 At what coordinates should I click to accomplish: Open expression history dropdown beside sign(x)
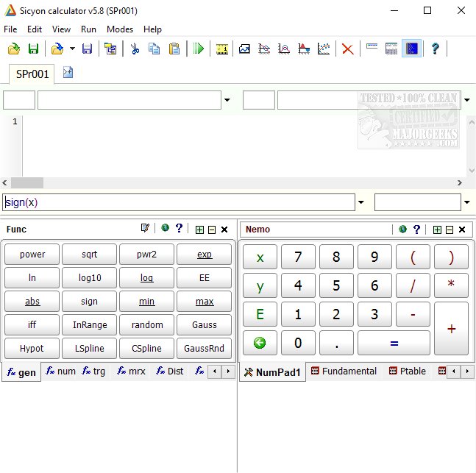tap(361, 202)
